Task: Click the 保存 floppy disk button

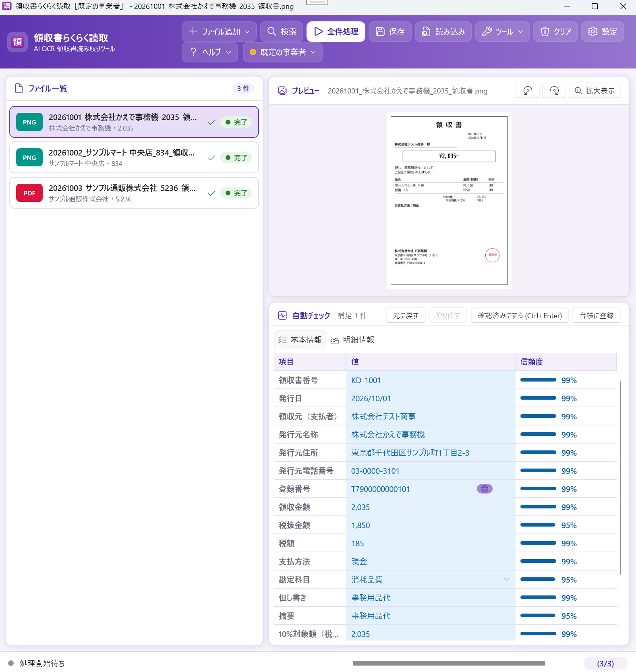Action: (390, 31)
